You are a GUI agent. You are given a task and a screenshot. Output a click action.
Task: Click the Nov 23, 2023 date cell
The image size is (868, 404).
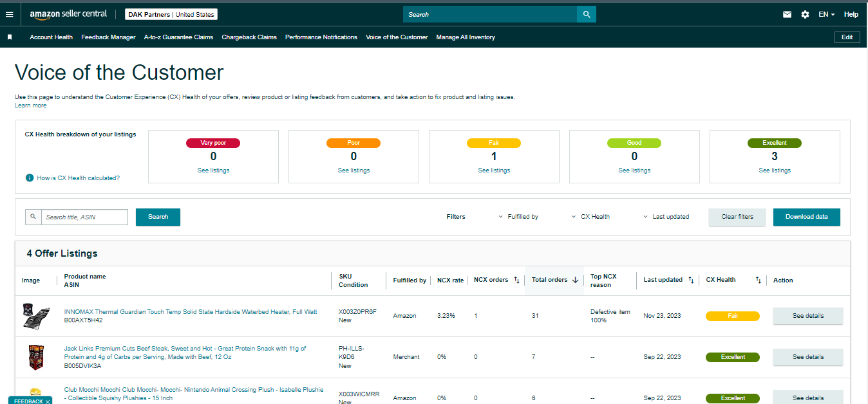(662, 316)
